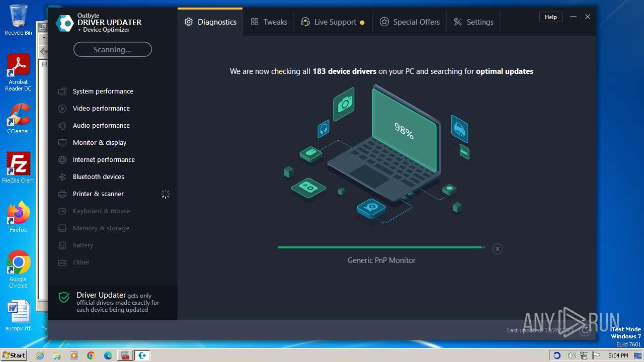Open Firefox desktop shortcut
Image resolution: width=644 pixels, height=362 pixels.
click(x=18, y=217)
